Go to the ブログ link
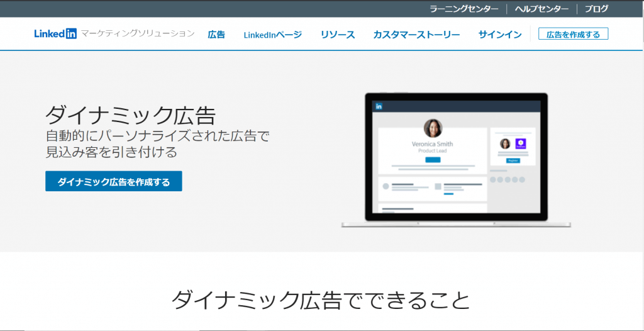Viewport: 644px width, 331px height. [x=596, y=9]
